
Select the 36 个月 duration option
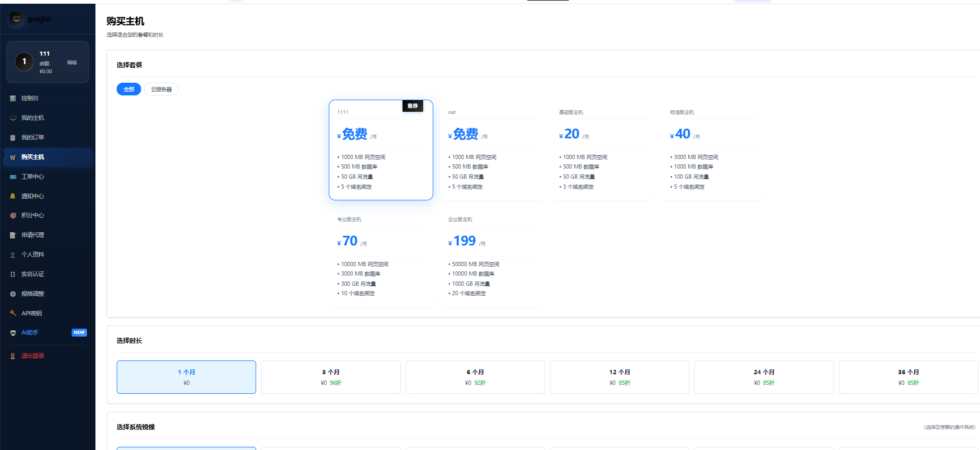(908, 377)
